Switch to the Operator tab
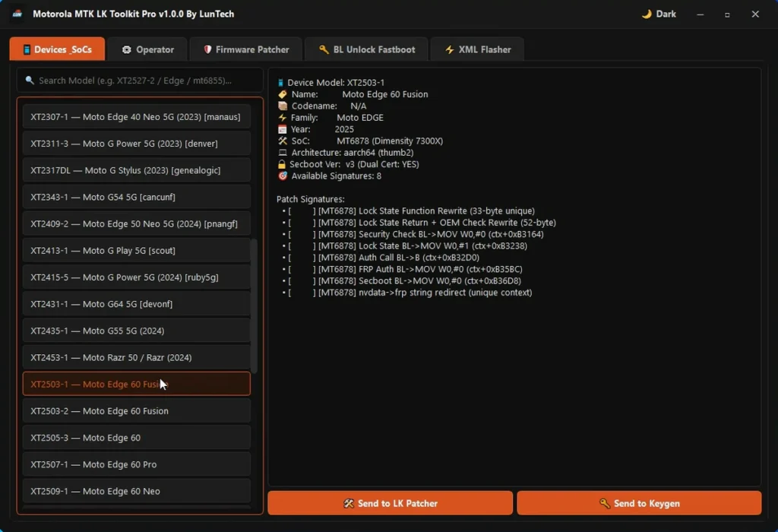778x532 pixels. [x=147, y=49]
